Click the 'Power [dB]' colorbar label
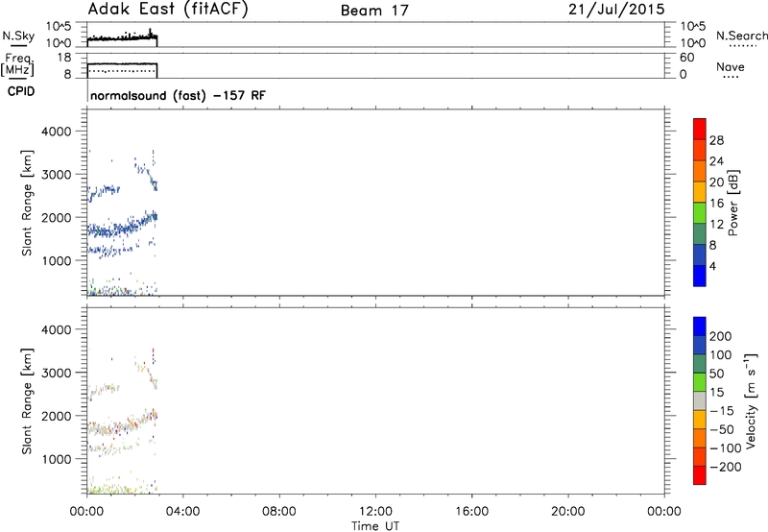The width and height of the screenshot is (768, 532). pyautogui.click(x=733, y=203)
